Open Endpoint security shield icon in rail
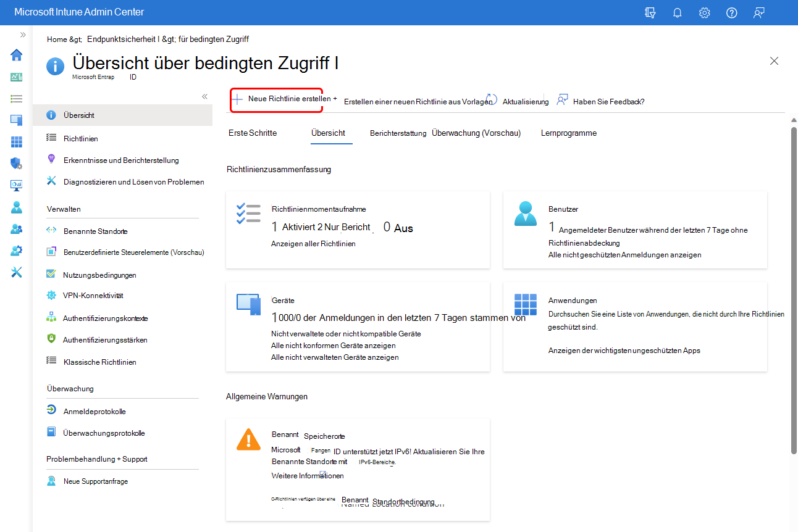 [x=17, y=164]
